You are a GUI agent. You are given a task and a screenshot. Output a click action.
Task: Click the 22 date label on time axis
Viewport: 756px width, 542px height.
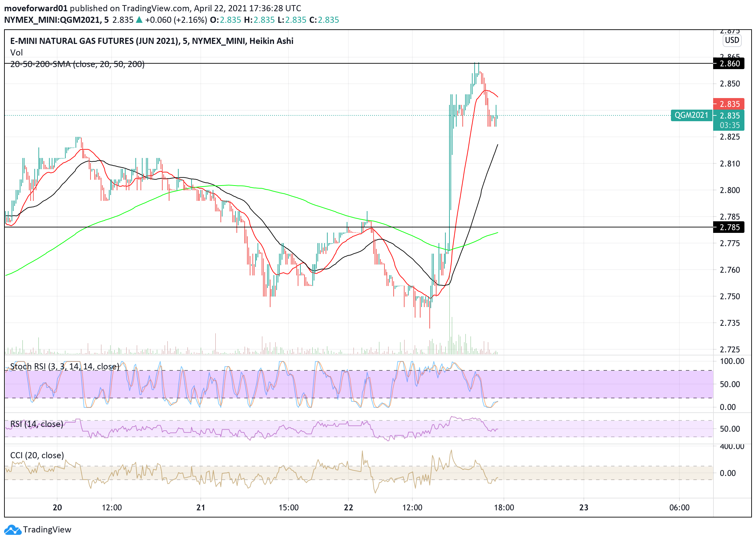point(348,508)
